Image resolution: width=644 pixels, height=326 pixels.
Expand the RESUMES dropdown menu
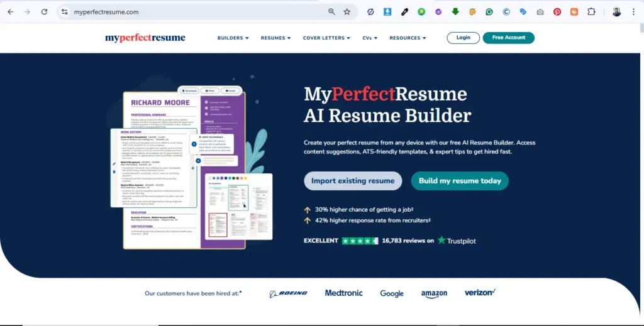275,38
